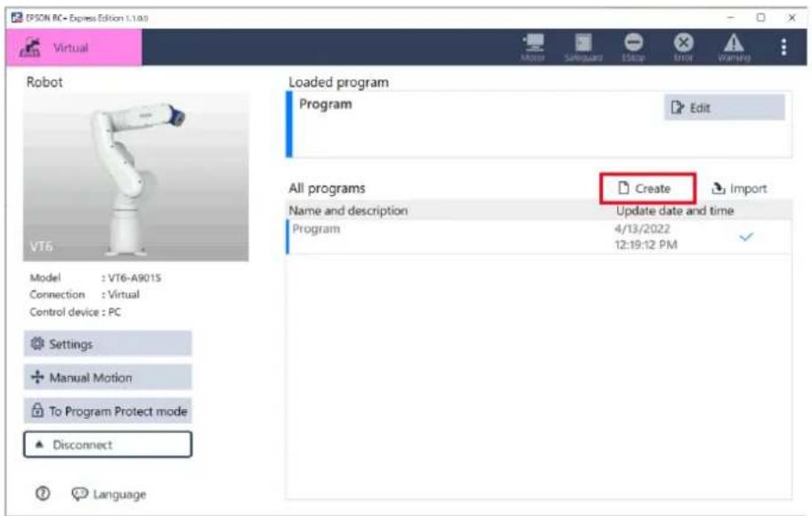Minimize the EPSON RC+ window

(731, 17)
